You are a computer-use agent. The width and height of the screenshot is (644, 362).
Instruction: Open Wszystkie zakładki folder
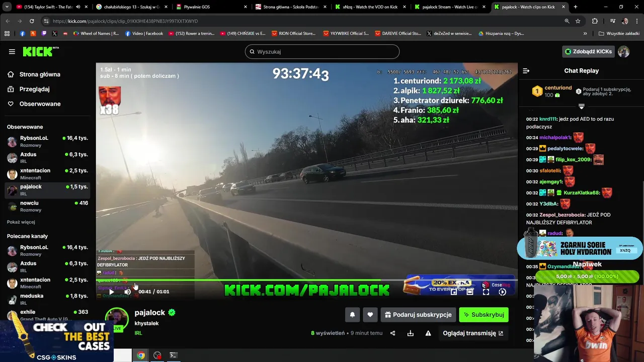(619, 34)
